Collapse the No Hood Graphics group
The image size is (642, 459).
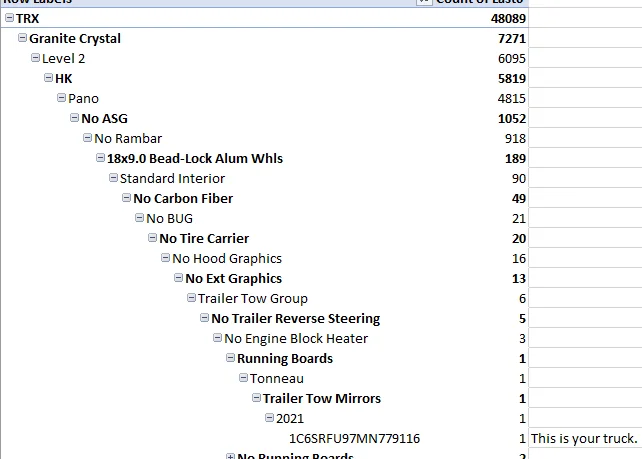point(165,258)
